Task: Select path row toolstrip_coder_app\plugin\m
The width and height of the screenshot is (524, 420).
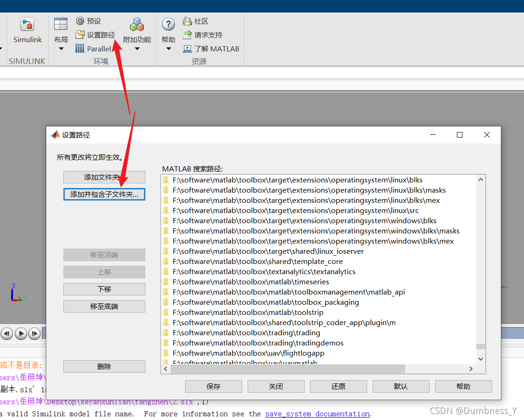Action: point(319,323)
